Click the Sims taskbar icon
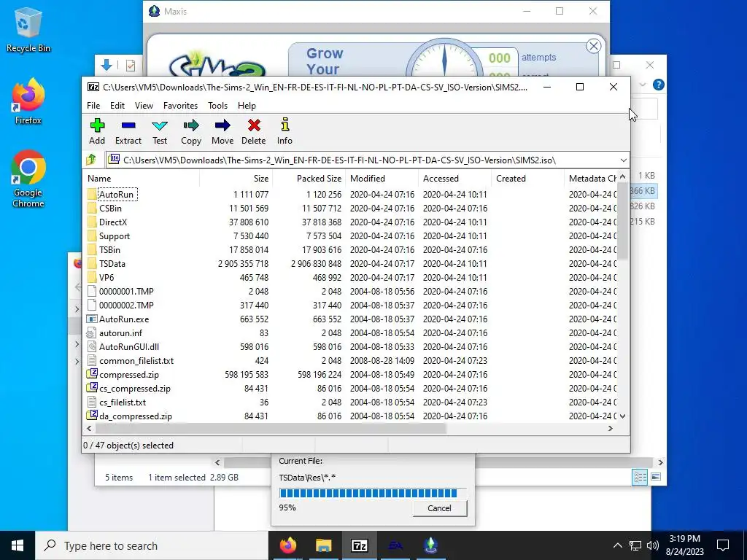This screenshot has width=747, height=560. pyautogui.click(x=430, y=545)
